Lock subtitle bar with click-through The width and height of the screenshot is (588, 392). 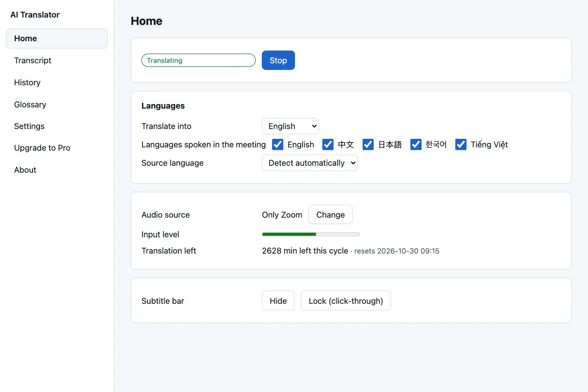[x=345, y=301]
